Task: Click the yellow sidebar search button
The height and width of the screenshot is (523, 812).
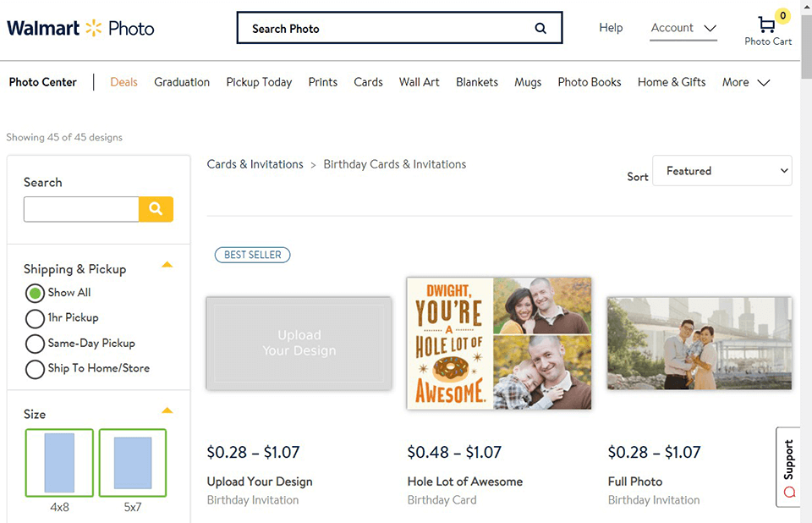Action: coord(156,209)
